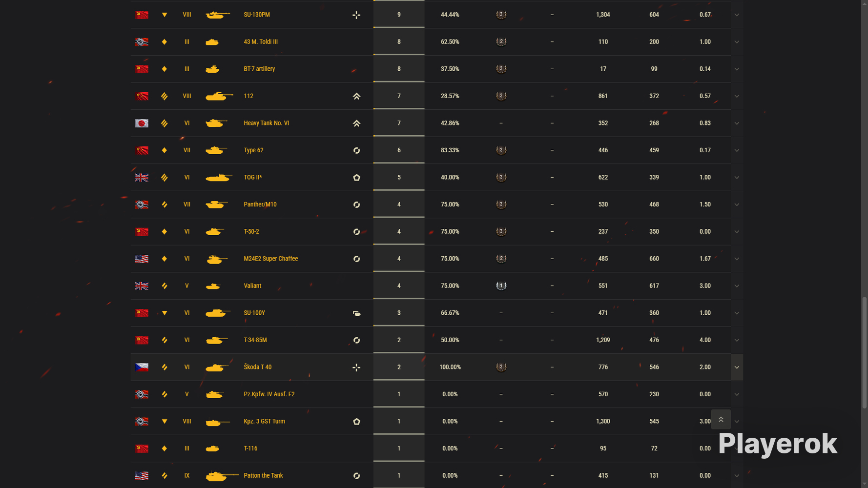The width and height of the screenshot is (868, 488).
Task: Click the circular arrows icon beside Type 62
Action: (x=356, y=150)
